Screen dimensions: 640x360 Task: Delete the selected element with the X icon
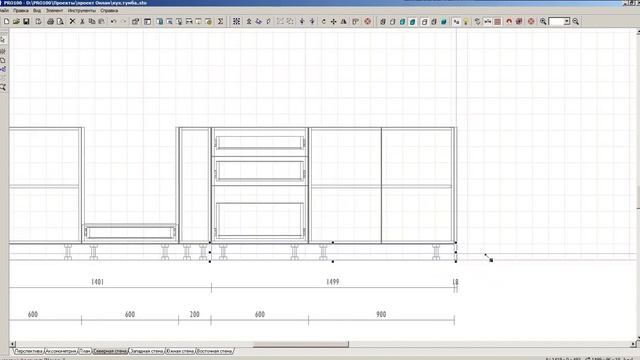click(72, 21)
